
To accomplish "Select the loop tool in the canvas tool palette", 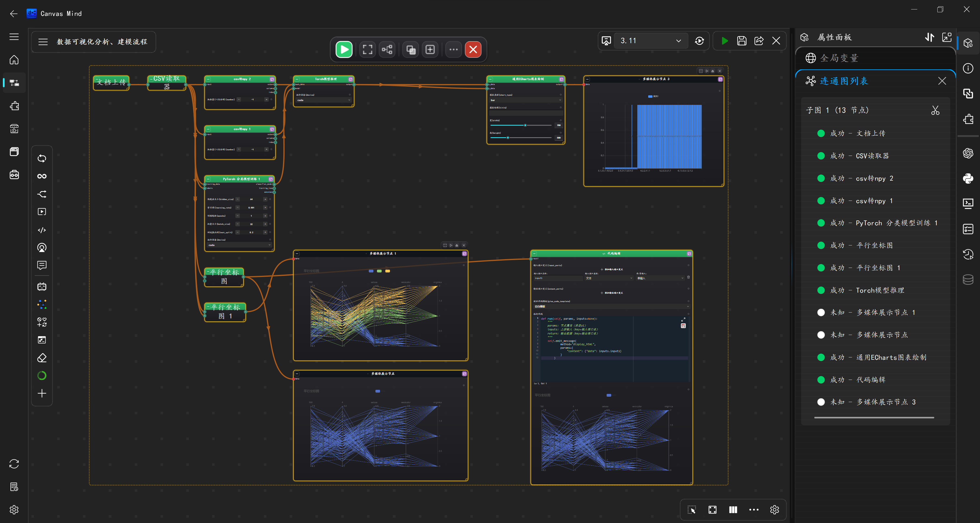I will point(42,158).
